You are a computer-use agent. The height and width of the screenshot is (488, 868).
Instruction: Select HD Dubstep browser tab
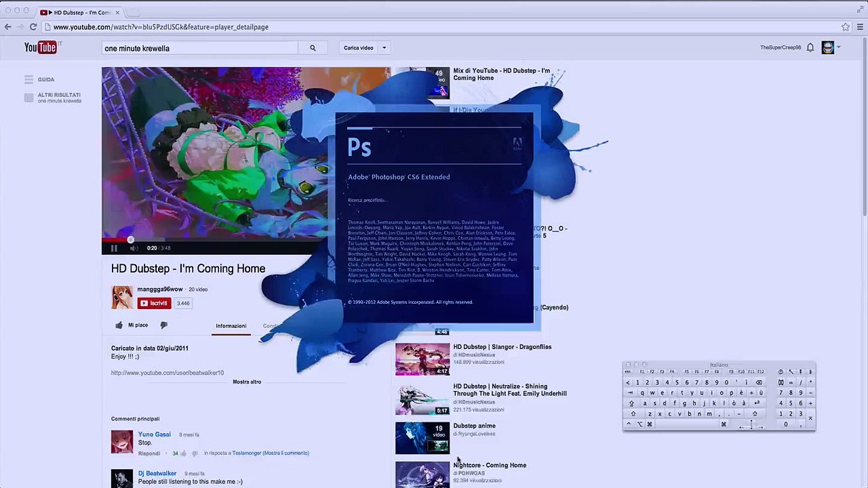[80, 12]
